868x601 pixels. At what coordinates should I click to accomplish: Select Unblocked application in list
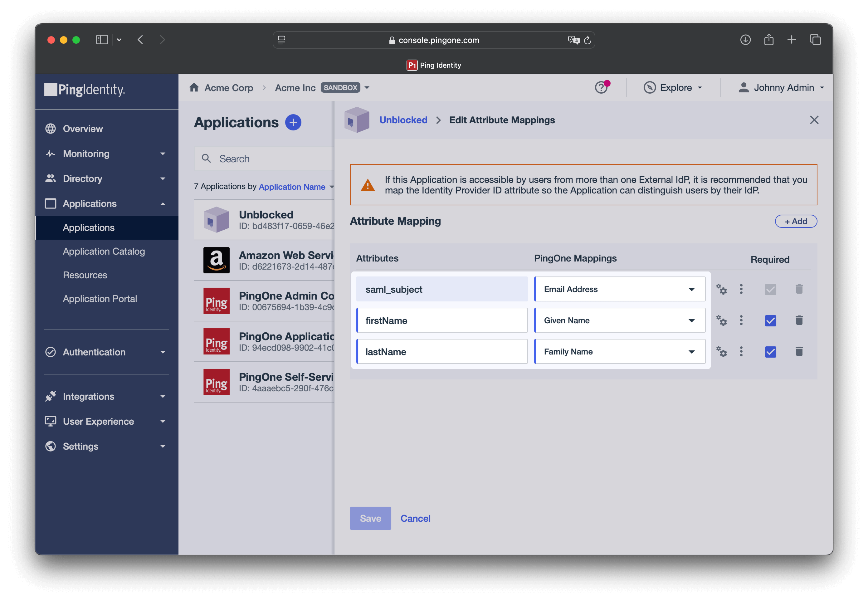coord(264,220)
